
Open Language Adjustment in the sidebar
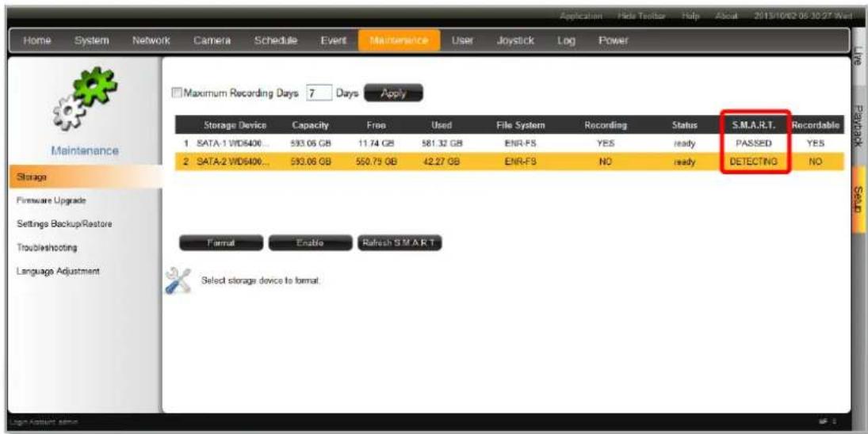57,272
